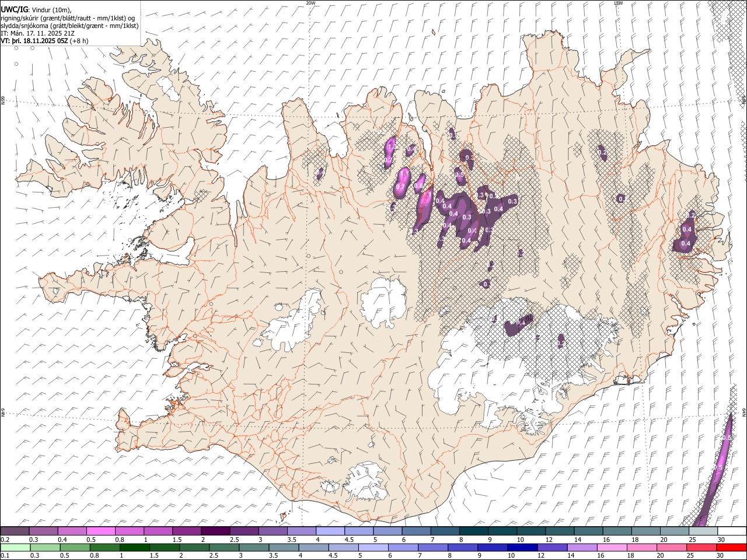Click the 'rigning/skúrir' legend description line
This screenshot has width=747, height=560.
[68, 18]
